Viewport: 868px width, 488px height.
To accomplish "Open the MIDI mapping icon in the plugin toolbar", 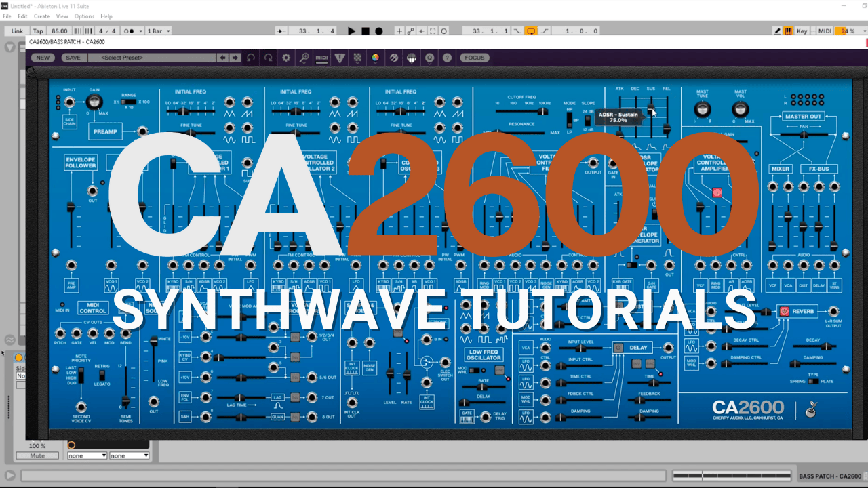I will (322, 58).
